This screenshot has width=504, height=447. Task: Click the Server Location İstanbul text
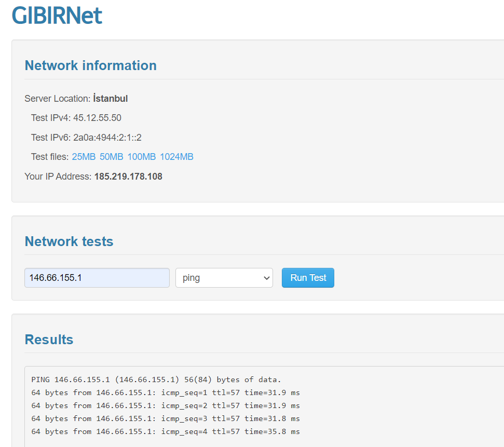[x=76, y=98]
